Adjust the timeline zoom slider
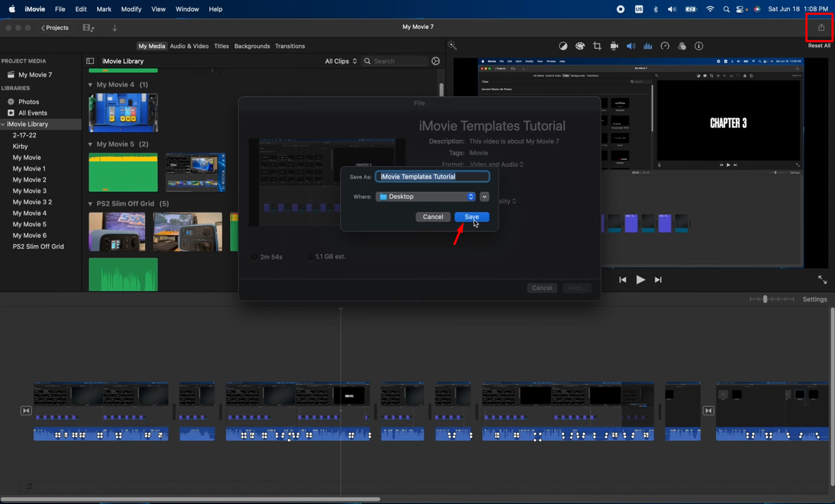Viewport: 835px width, 504px height. (765, 299)
